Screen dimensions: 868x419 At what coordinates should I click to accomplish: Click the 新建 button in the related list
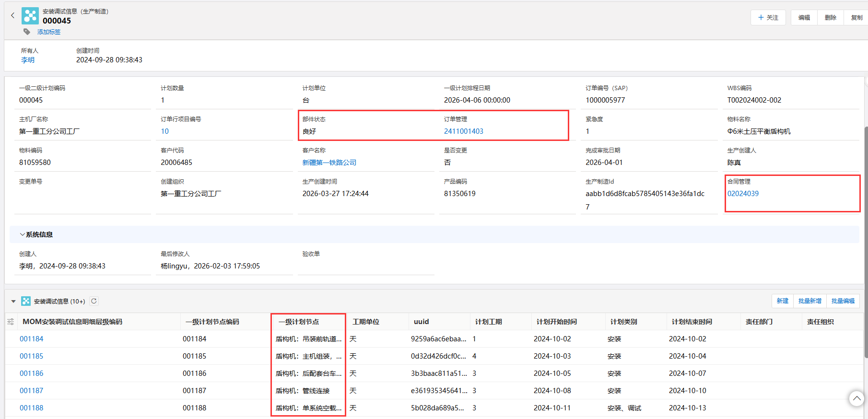pos(782,301)
